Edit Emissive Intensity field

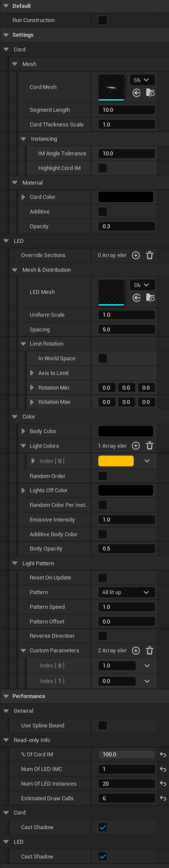[x=126, y=520]
